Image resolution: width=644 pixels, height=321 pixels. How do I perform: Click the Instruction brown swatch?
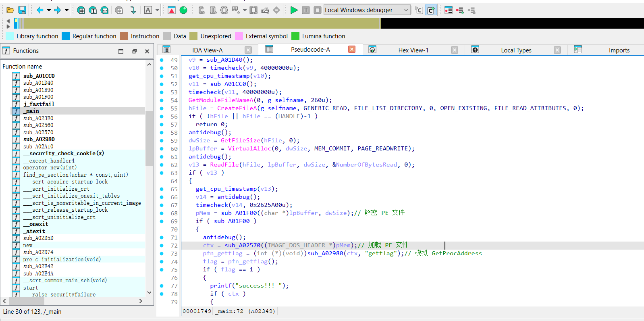tap(124, 36)
